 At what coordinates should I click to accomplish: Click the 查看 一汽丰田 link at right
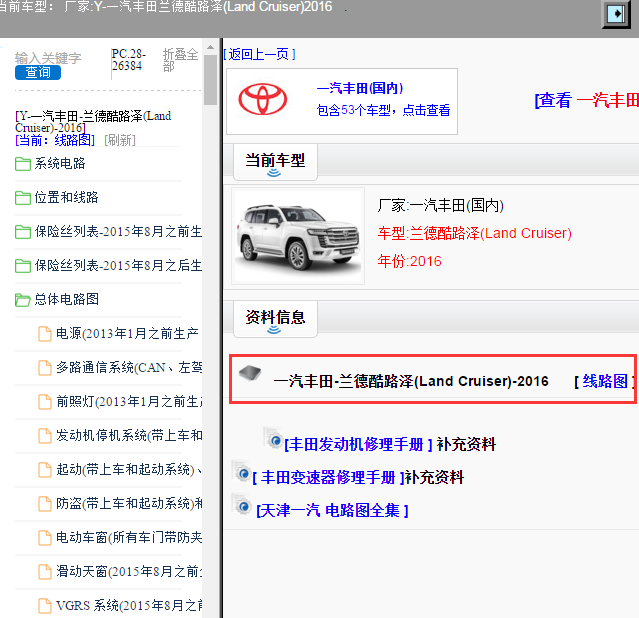[586, 100]
